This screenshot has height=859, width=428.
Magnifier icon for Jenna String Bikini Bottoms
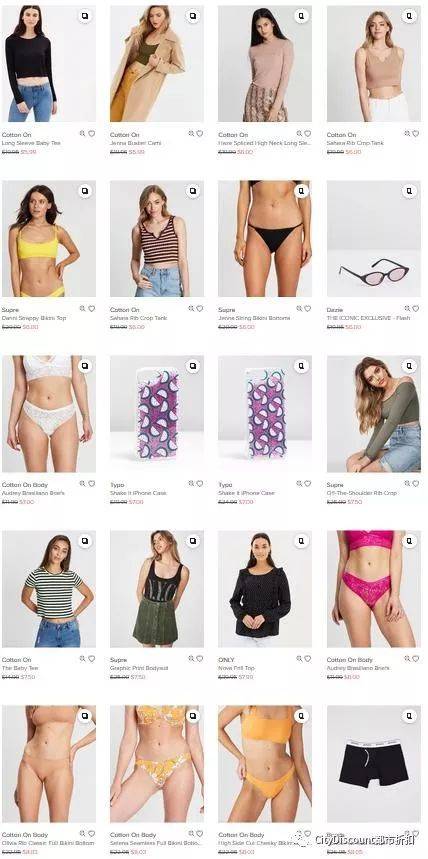[300, 308]
